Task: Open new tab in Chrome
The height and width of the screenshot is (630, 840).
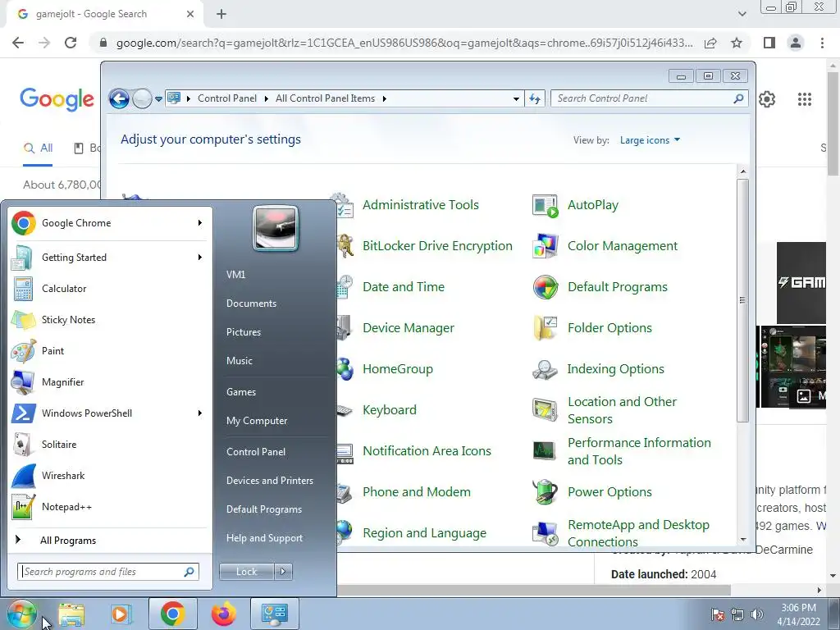Action: (221, 15)
